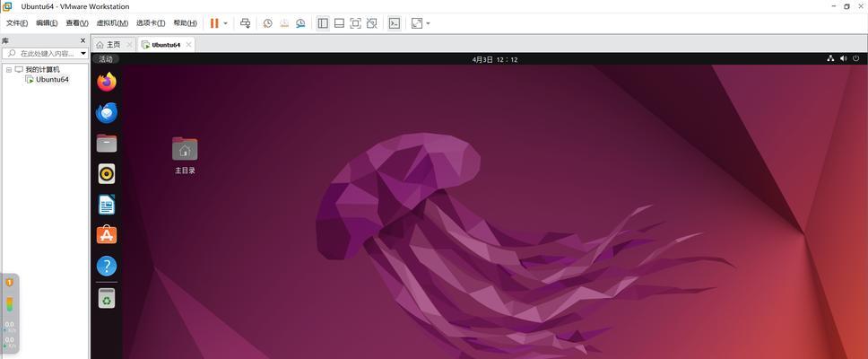Revert the virtual machine to snapshot
868x359 pixels.
tap(284, 23)
